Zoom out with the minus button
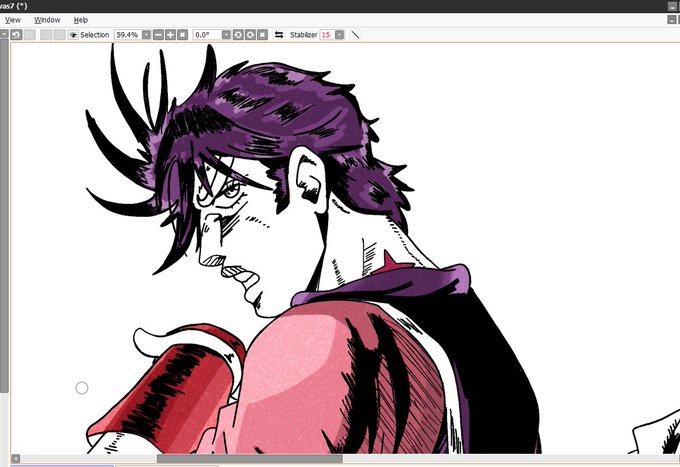This screenshot has width=680, height=467. pyautogui.click(x=158, y=35)
